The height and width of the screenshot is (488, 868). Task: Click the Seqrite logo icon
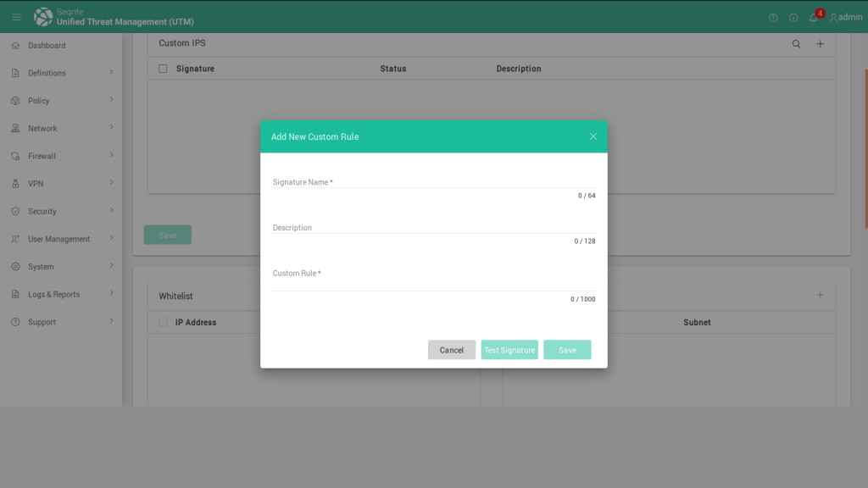(43, 17)
